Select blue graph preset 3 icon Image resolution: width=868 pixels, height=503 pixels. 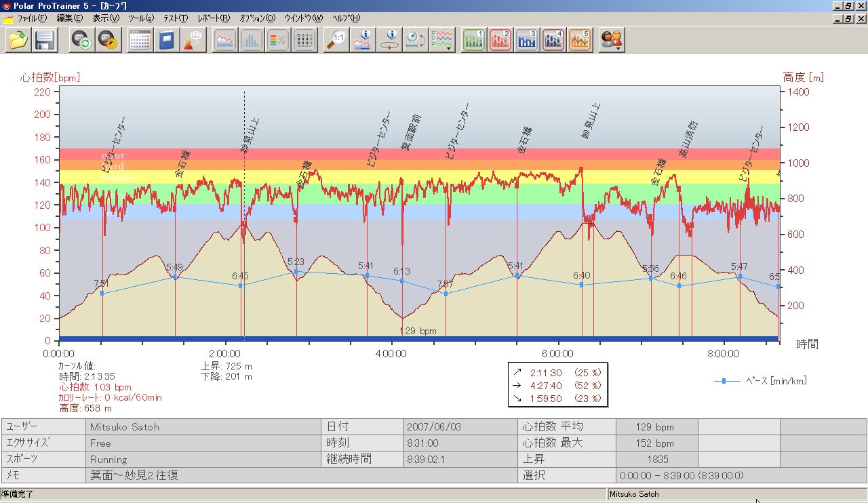pyautogui.click(x=527, y=40)
